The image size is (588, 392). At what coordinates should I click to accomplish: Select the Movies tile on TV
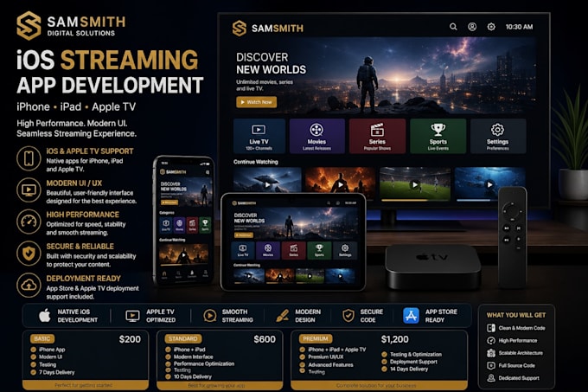pyautogui.click(x=316, y=136)
